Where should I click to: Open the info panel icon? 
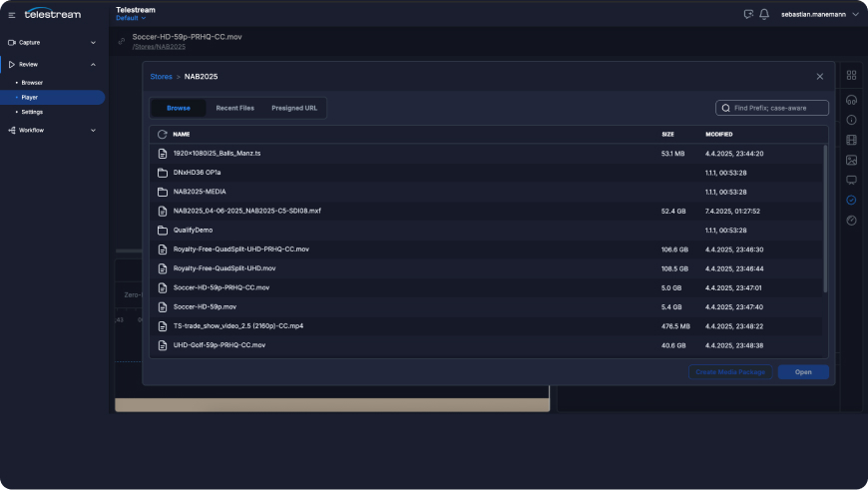point(851,120)
